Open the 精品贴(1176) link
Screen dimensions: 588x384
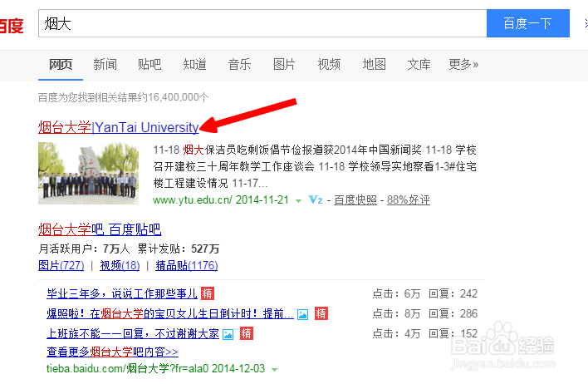pyautogui.click(x=186, y=265)
